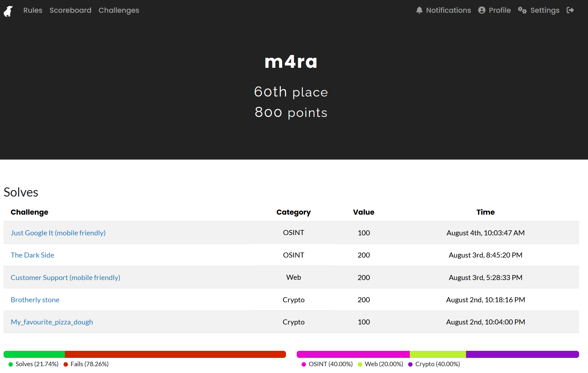Click the 800 points text
Screen dimensions: 588x373
click(x=291, y=112)
